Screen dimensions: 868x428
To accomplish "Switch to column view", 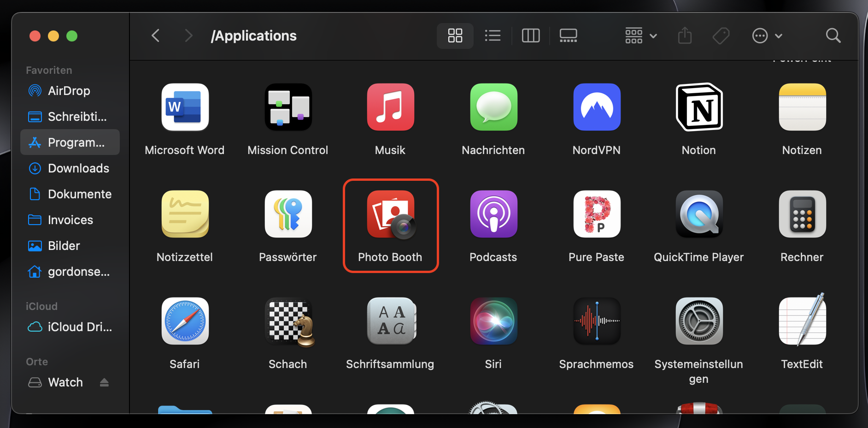I will [x=531, y=36].
